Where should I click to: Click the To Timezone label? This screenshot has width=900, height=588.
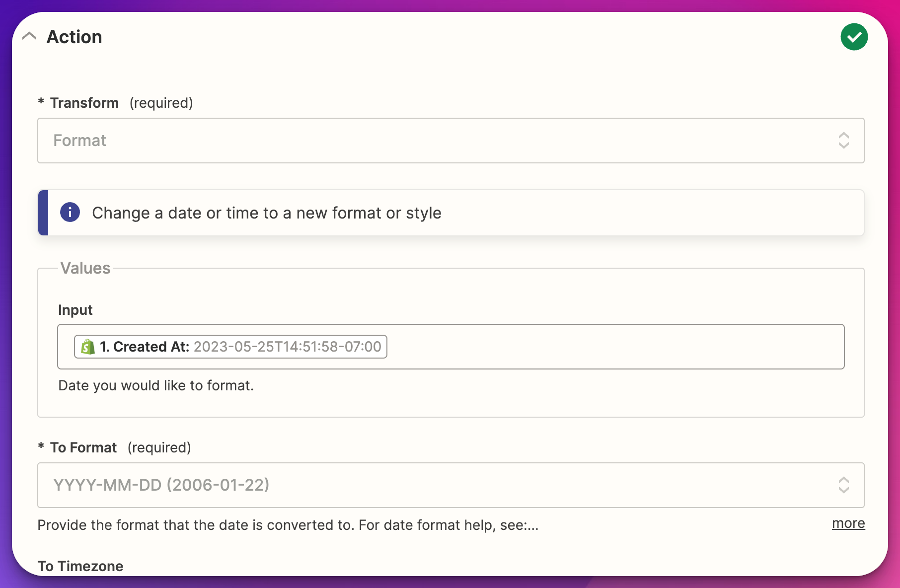[x=80, y=566]
